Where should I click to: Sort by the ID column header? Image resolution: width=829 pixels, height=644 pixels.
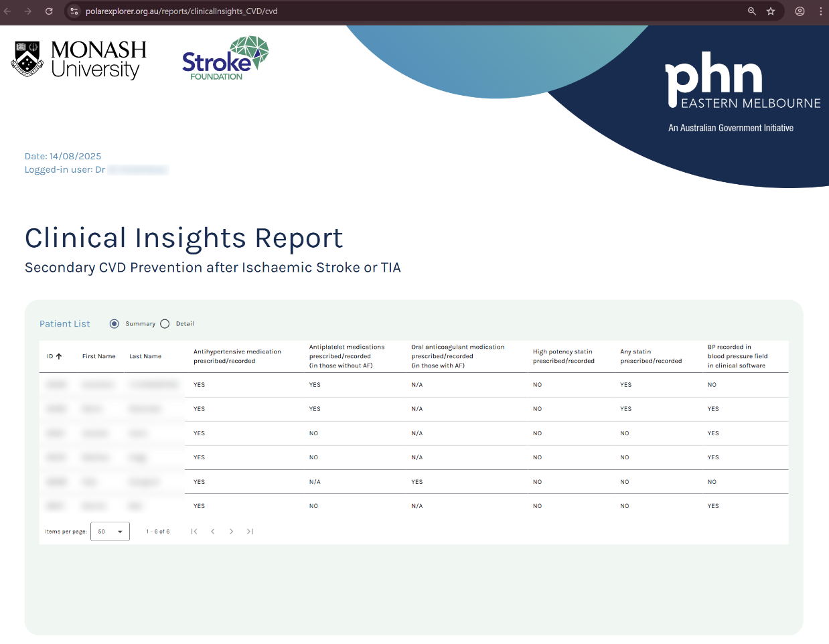click(x=50, y=356)
